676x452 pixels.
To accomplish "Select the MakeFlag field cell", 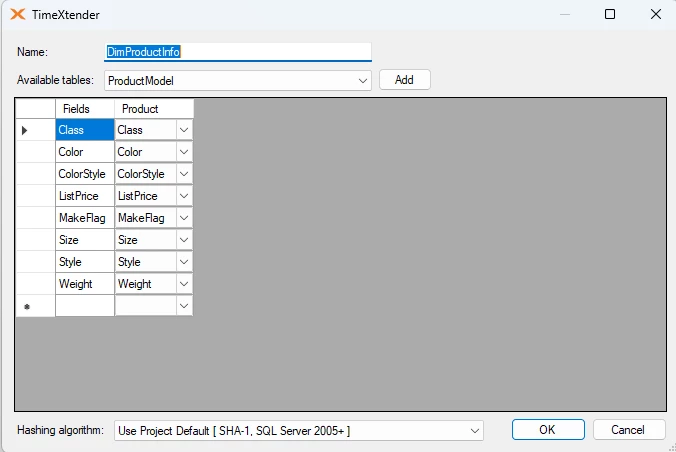I will click(x=85, y=218).
